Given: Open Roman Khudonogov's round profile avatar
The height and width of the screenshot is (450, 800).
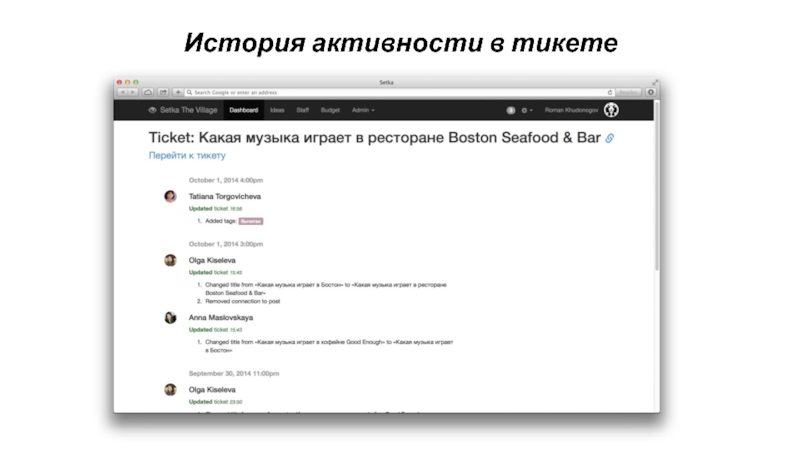Looking at the screenshot, I should coord(611,110).
